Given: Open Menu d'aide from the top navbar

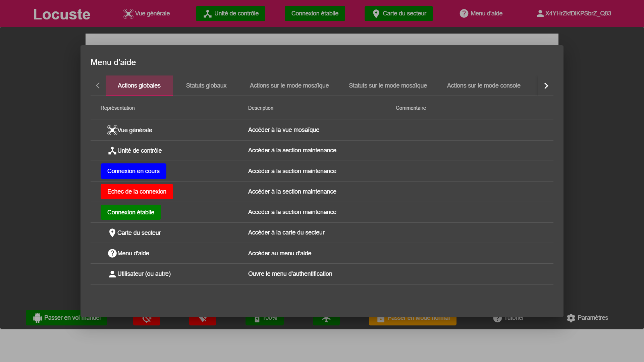Looking at the screenshot, I should tap(481, 13).
